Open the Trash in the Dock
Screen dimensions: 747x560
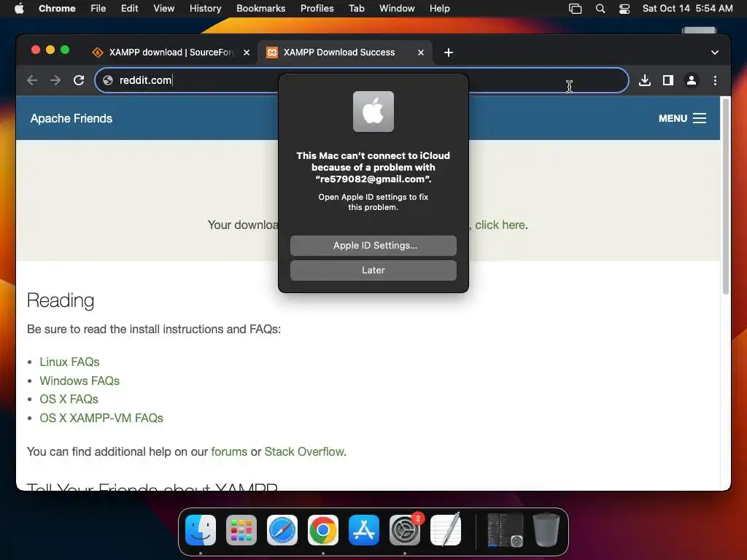pyautogui.click(x=546, y=530)
